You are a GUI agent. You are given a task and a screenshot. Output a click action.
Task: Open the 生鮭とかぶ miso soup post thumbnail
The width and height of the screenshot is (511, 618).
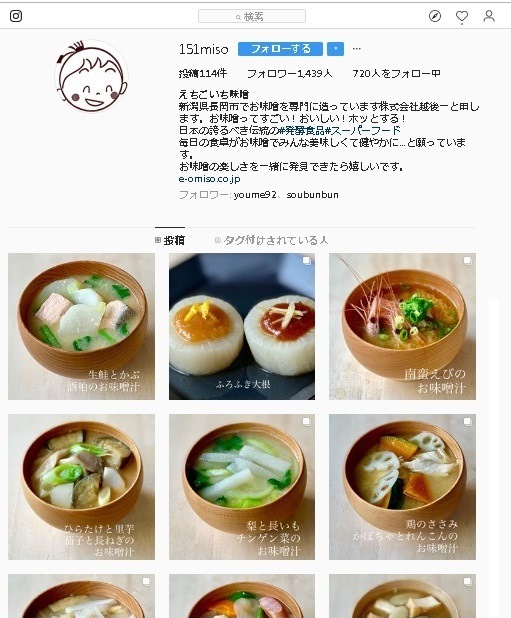[x=82, y=326]
